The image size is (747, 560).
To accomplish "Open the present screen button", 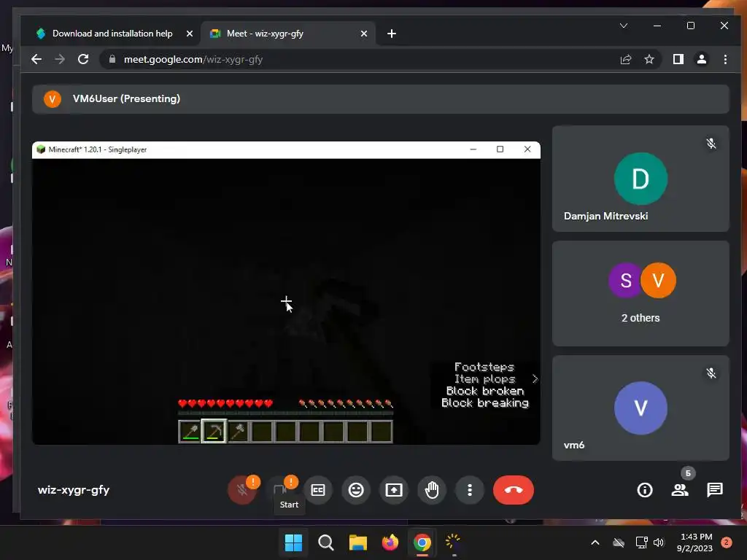I will 394,490.
